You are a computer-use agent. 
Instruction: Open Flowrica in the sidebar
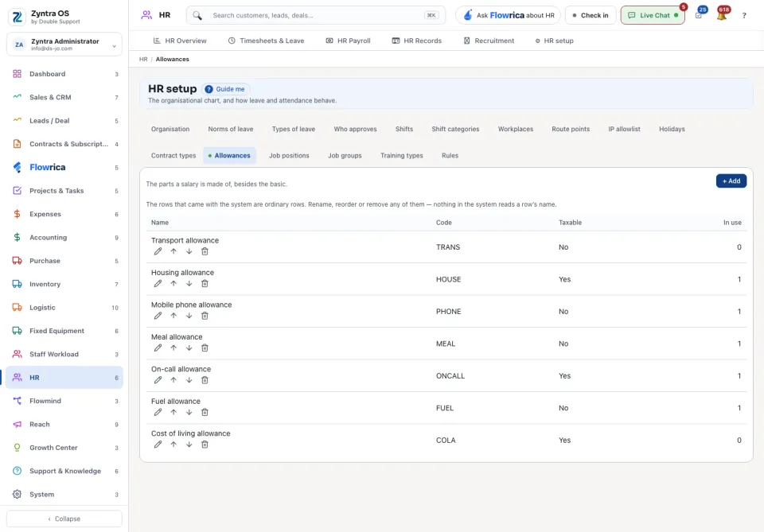click(64, 168)
